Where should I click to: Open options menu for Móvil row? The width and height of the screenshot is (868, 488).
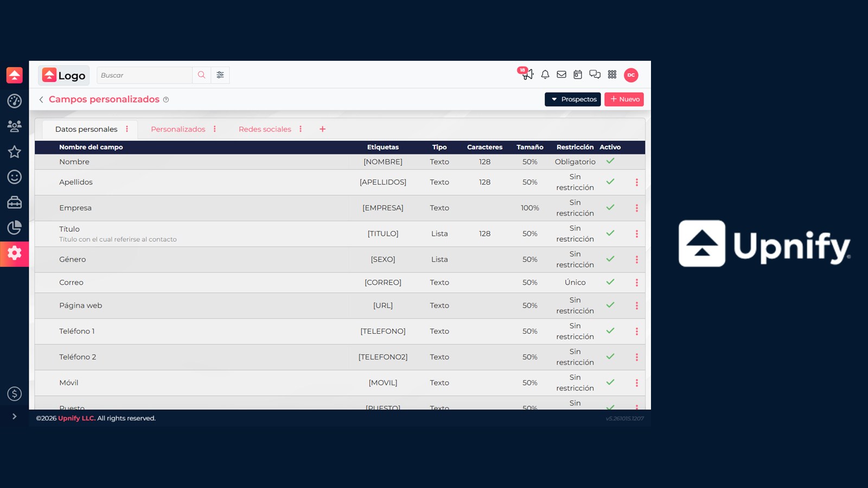(637, 383)
